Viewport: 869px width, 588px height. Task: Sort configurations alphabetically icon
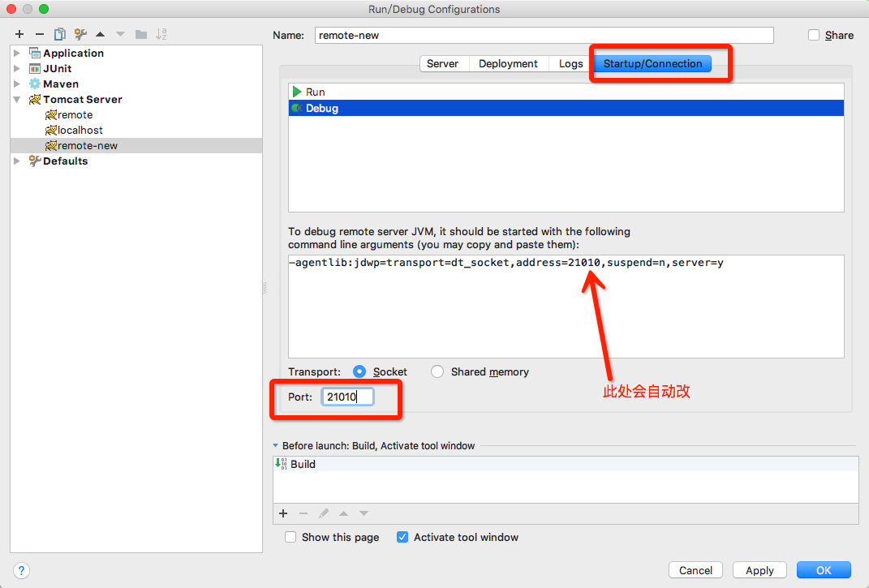(x=161, y=34)
